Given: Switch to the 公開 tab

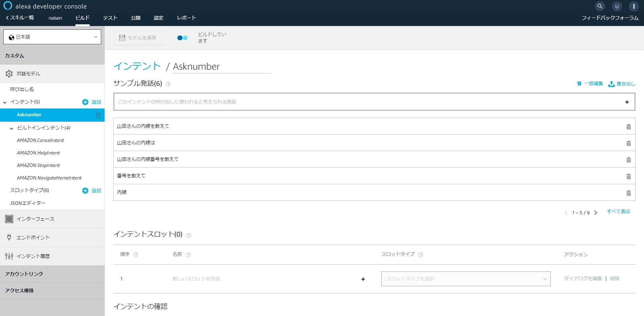Looking at the screenshot, I should [x=135, y=18].
